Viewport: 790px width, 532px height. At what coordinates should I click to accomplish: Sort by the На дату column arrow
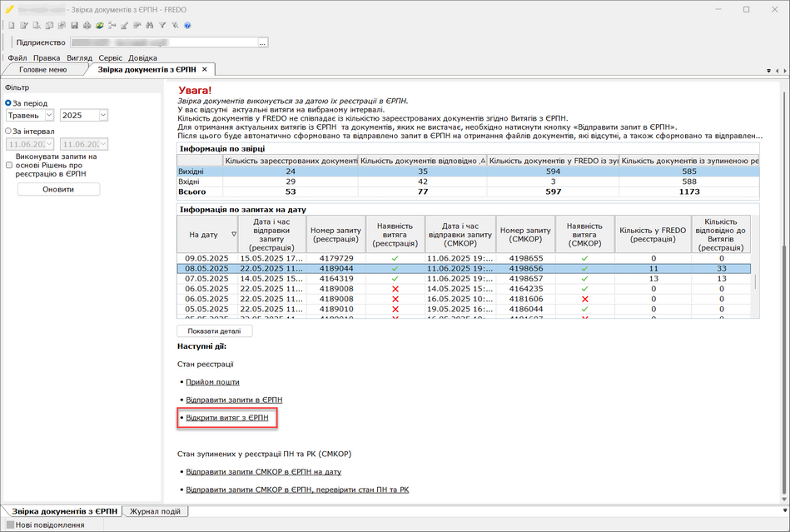tap(234, 234)
